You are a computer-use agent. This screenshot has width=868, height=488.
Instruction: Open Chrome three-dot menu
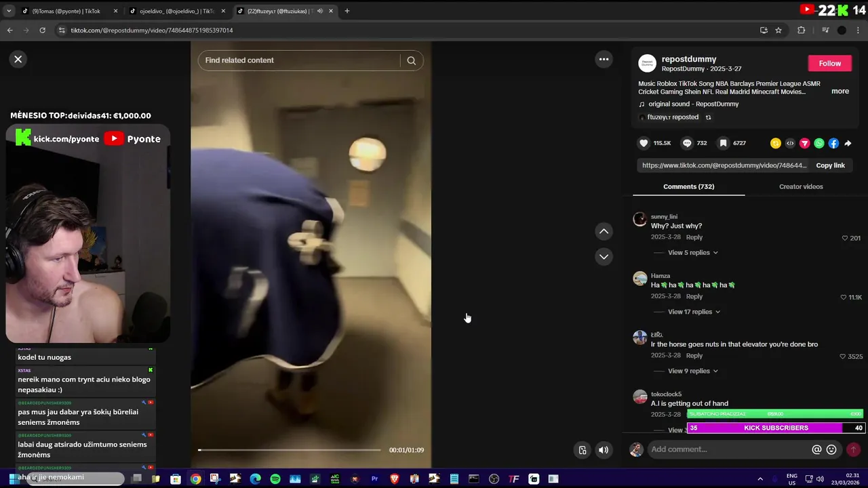tap(859, 30)
